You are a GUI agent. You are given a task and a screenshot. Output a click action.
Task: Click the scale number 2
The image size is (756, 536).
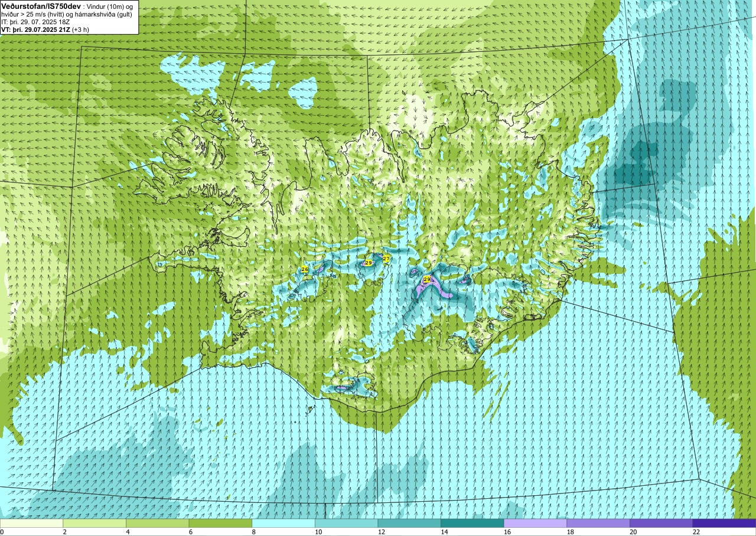[x=64, y=532]
